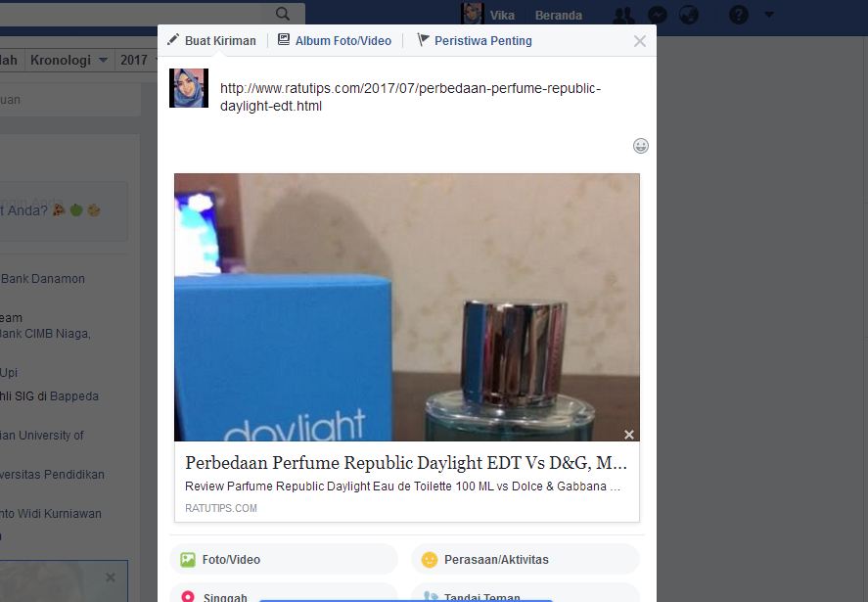The height and width of the screenshot is (602, 868).
Task: Click the red location pin icon
Action: (x=188, y=596)
